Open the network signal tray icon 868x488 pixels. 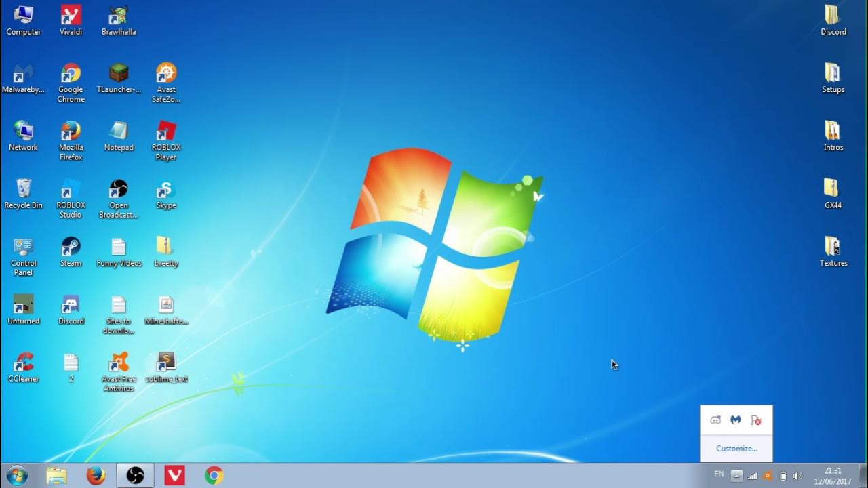pyautogui.click(x=752, y=476)
